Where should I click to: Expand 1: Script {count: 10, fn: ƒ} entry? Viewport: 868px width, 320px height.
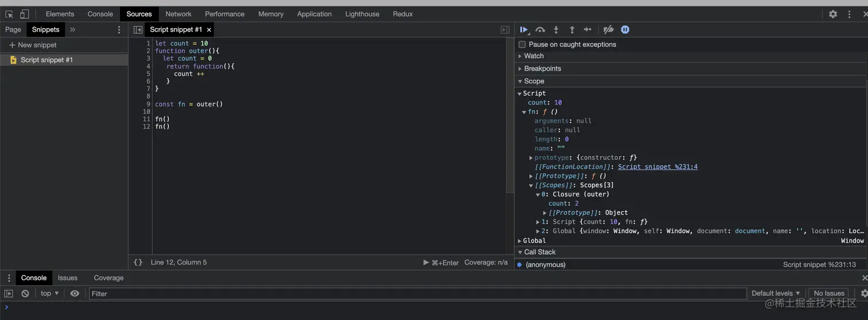coord(538,222)
